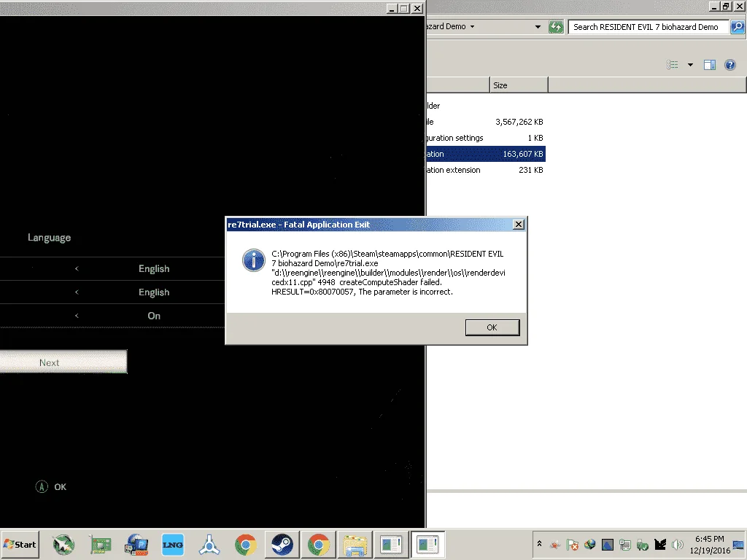The width and height of the screenshot is (747, 560).
Task: Click Safely Remove Hardware tray icon
Action: (x=642, y=544)
